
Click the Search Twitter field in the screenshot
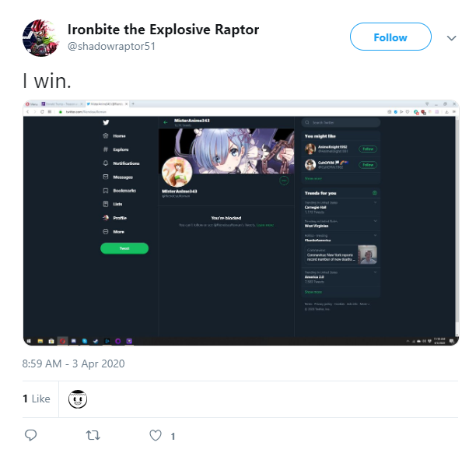pyautogui.click(x=341, y=122)
